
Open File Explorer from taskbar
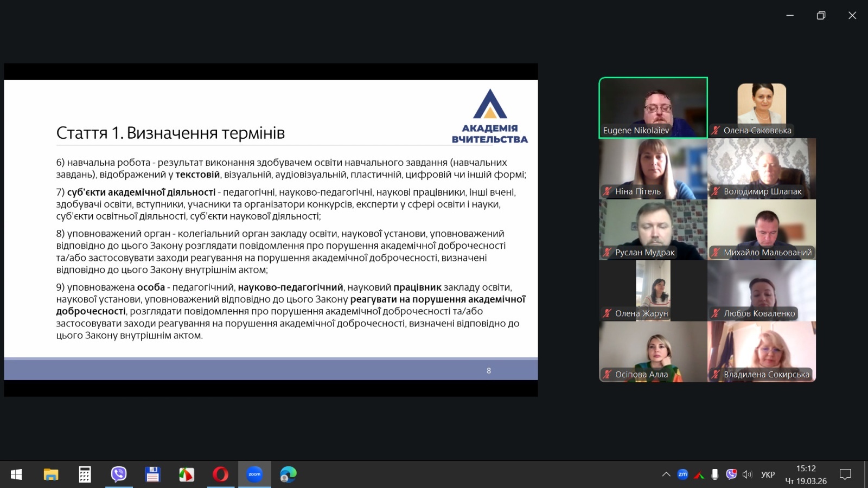51,474
